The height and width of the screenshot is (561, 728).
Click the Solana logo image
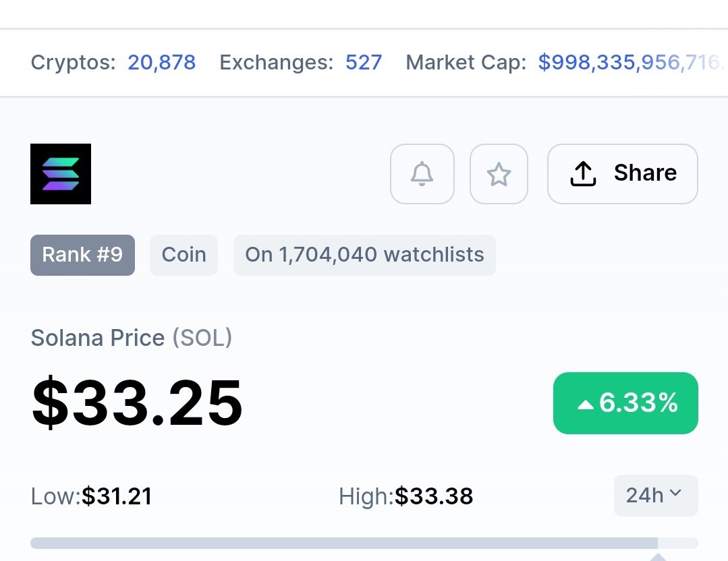point(61,174)
